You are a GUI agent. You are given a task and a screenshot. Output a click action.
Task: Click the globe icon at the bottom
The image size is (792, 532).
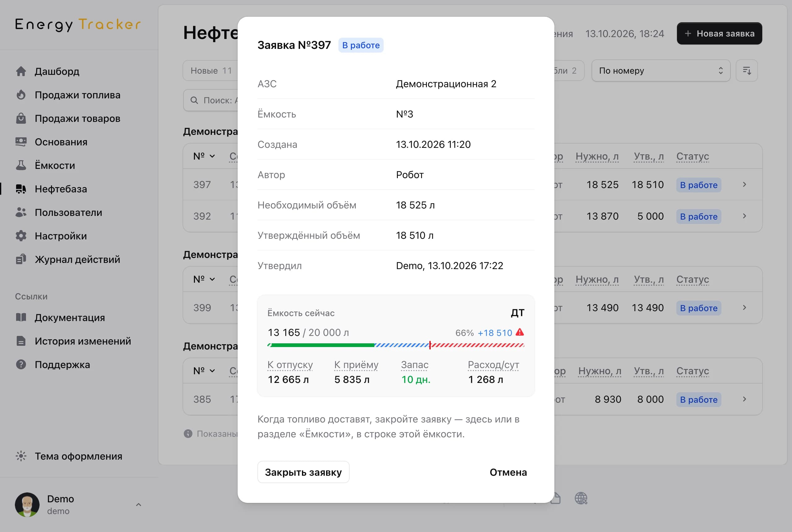tap(581, 498)
